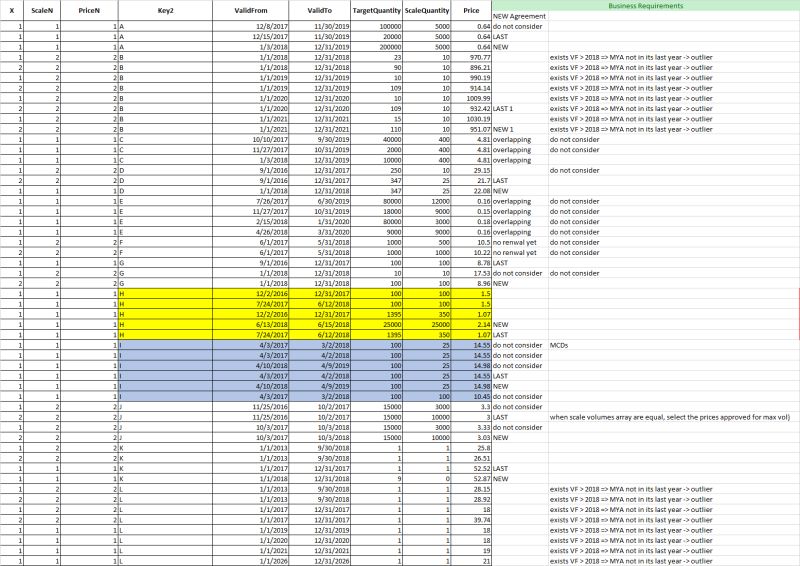Select the ValidFrom cell 4/26/2018
This screenshot has height=566, width=800.
251,232
